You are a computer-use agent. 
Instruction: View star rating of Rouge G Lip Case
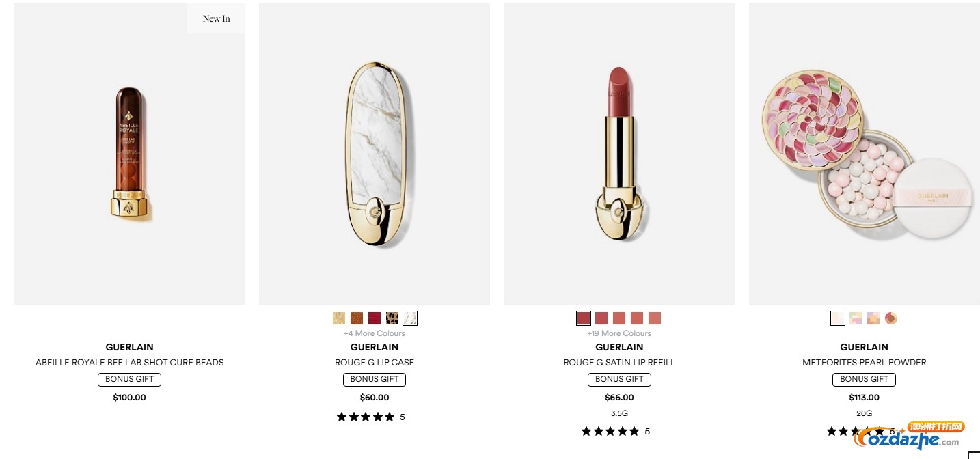(371, 417)
